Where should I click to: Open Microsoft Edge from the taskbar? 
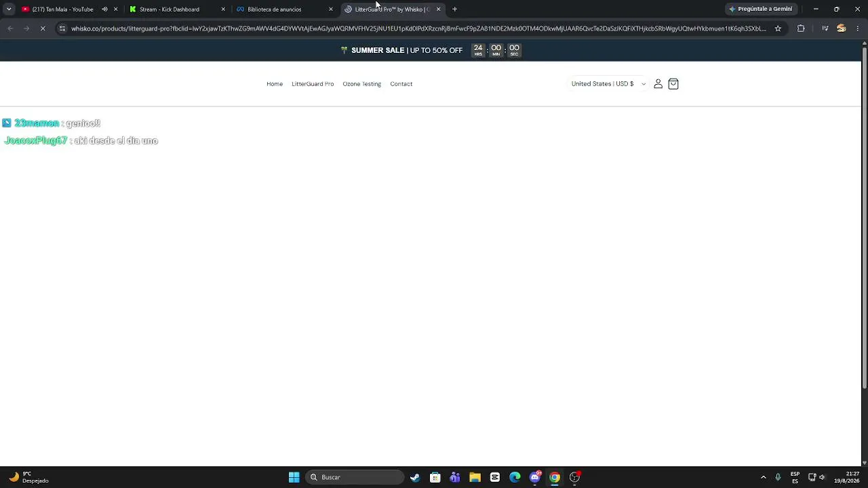515,477
